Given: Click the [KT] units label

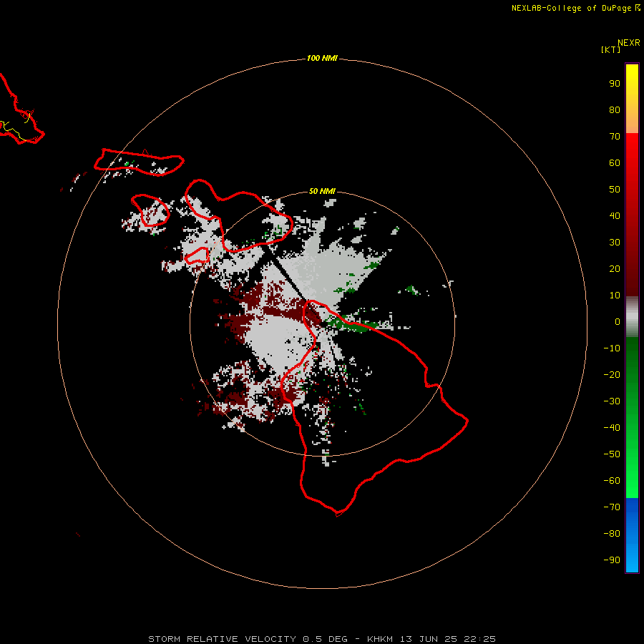Looking at the screenshot, I should click(x=610, y=49).
